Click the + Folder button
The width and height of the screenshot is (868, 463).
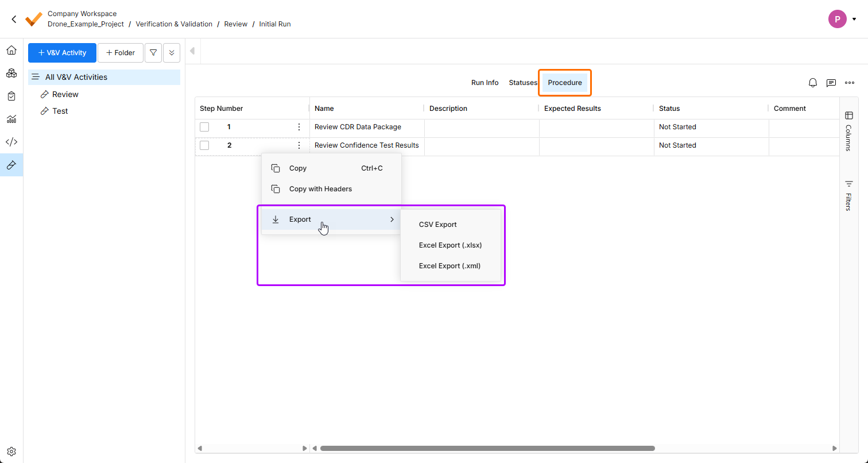[121, 53]
